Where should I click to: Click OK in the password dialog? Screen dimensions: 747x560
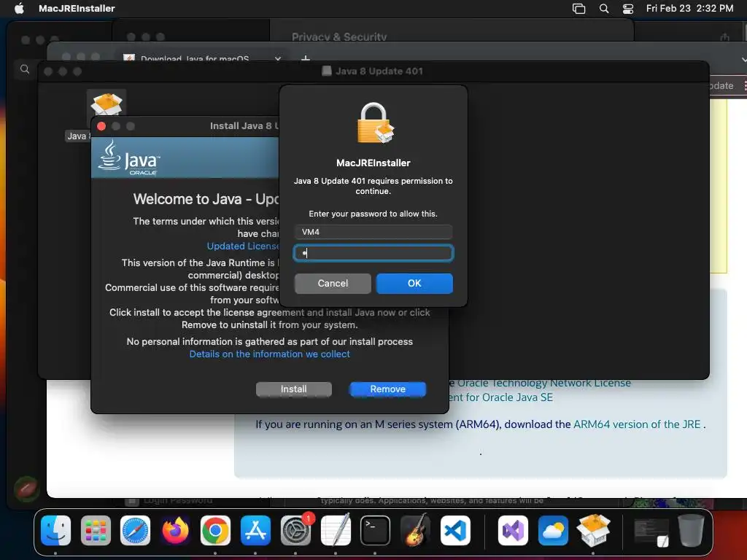(414, 284)
